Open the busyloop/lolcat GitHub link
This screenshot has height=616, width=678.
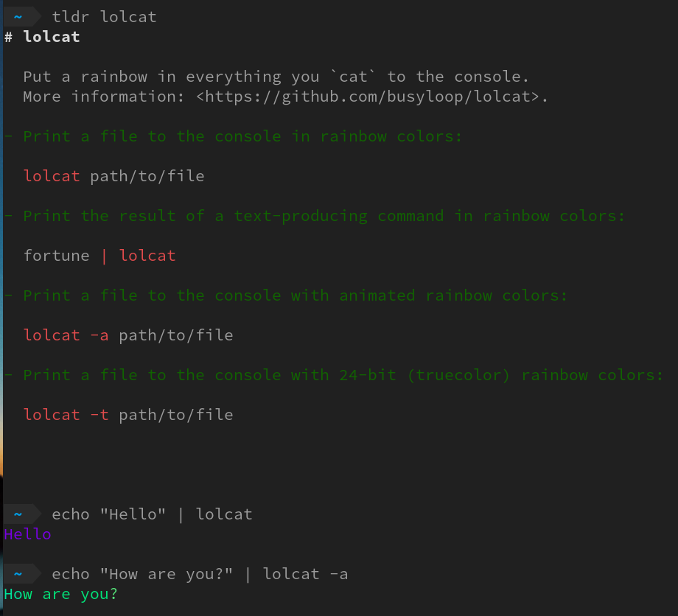[x=372, y=97]
